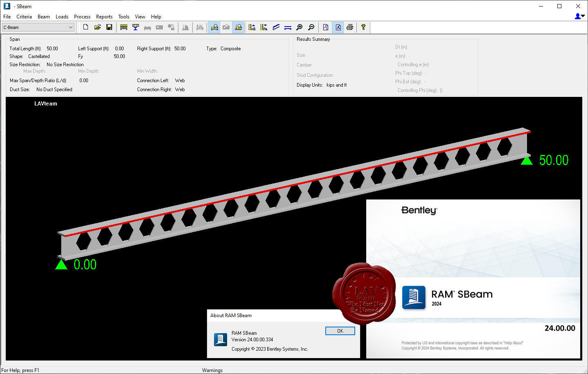Open help with the question mark icon
The height and width of the screenshot is (374, 588).
coord(363,27)
